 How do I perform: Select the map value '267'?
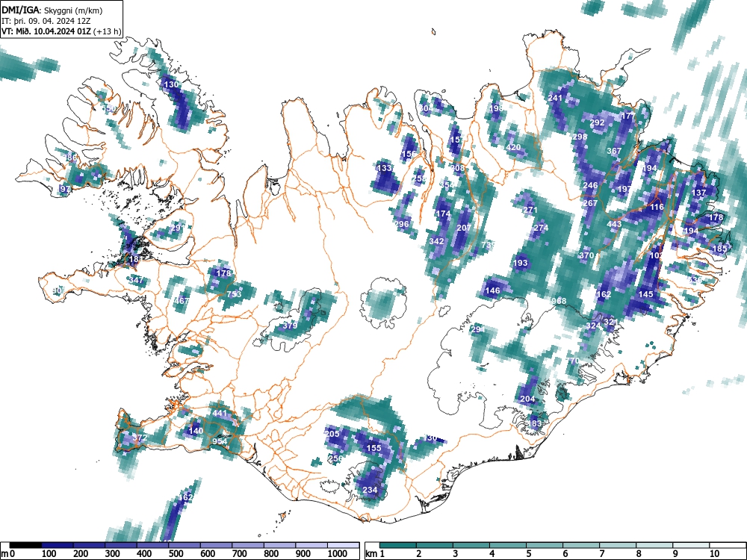(590, 203)
